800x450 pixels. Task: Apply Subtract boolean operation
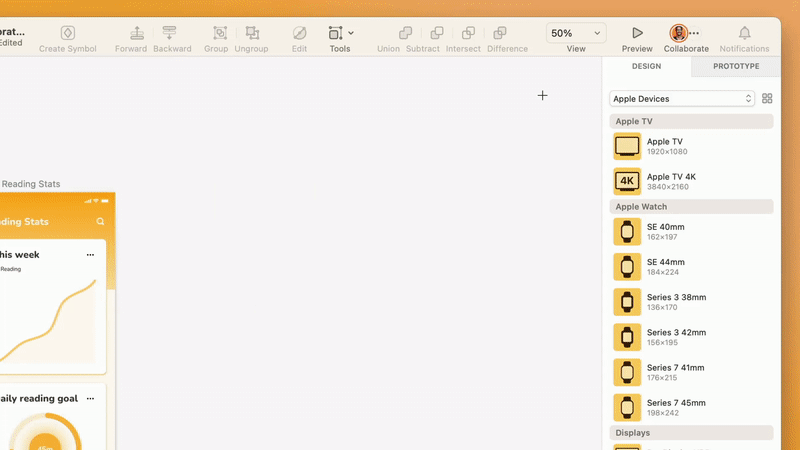(437, 33)
